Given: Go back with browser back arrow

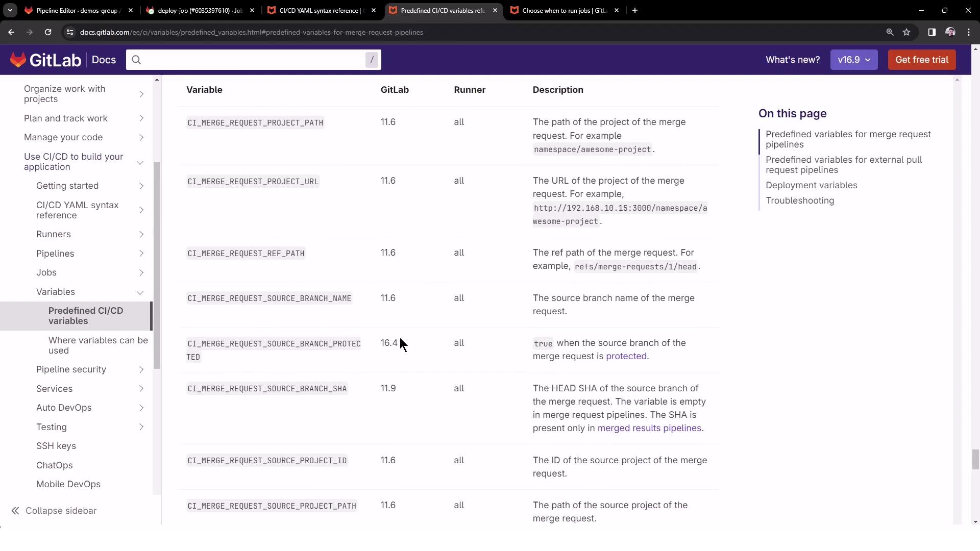Looking at the screenshot, I should (x=11, y=32).
